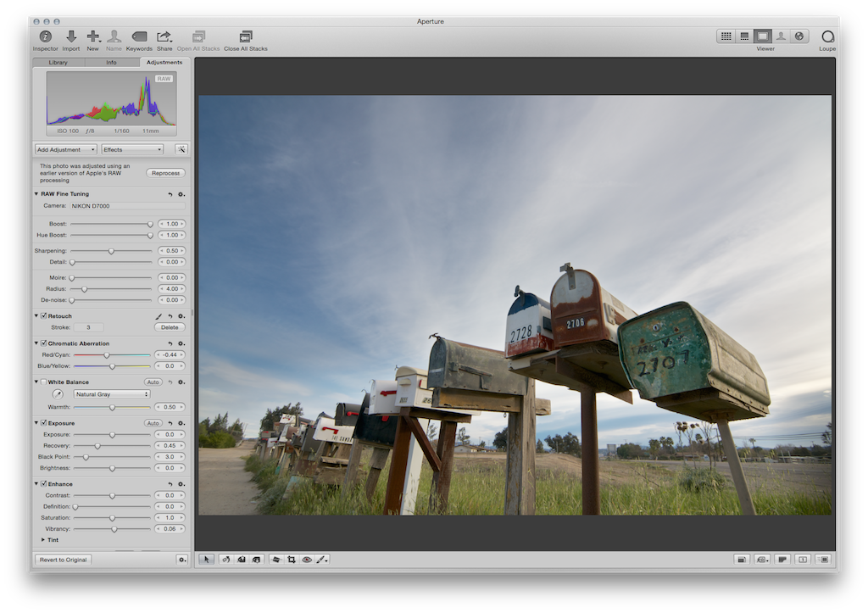Reset the Enhance adjustment
868x613 pixels.
tap(170, 484)
